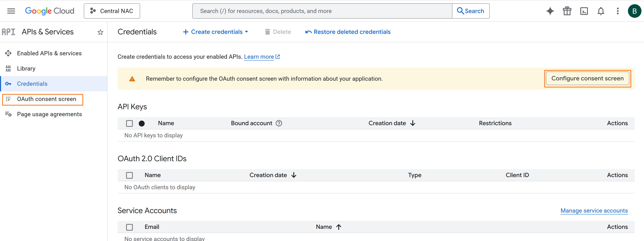Select Credentials in the sidebar

tap(54, 84)
